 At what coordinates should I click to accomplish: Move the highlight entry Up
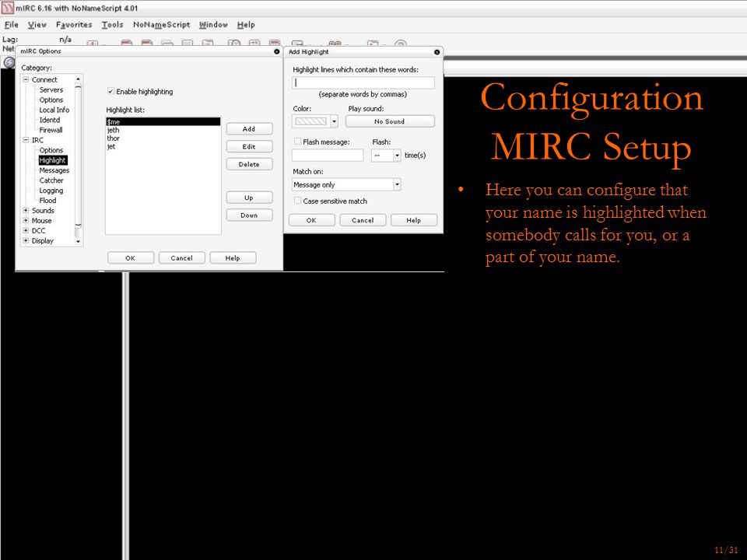pyautogui.click(x=249, y=198)
